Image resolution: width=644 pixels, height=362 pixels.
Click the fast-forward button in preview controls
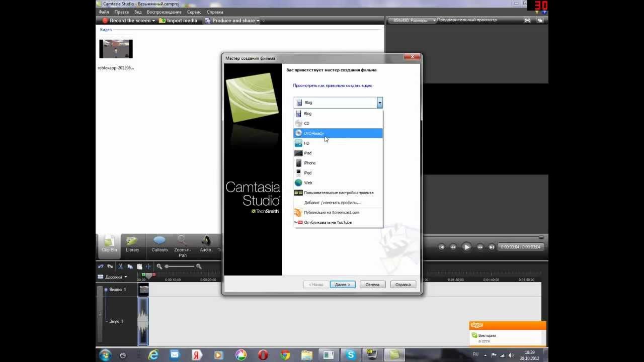479,247
